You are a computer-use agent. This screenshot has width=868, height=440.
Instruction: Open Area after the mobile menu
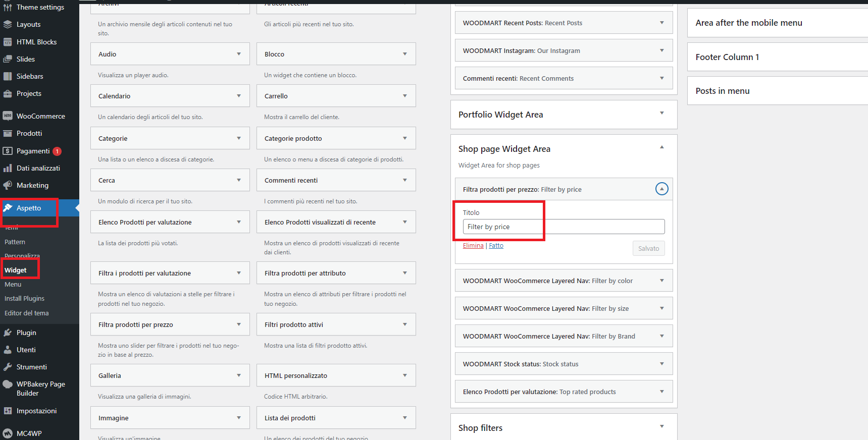click(778, 23)
